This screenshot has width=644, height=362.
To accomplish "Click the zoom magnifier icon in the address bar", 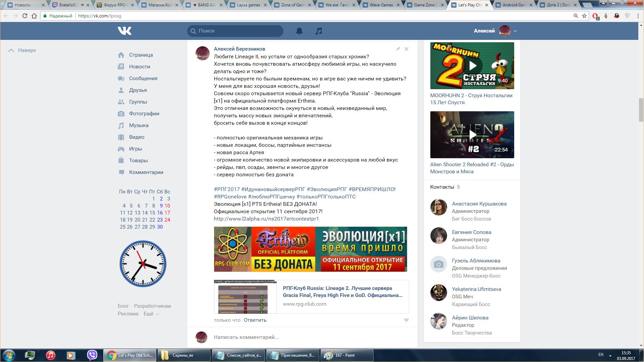I will 576,16.
